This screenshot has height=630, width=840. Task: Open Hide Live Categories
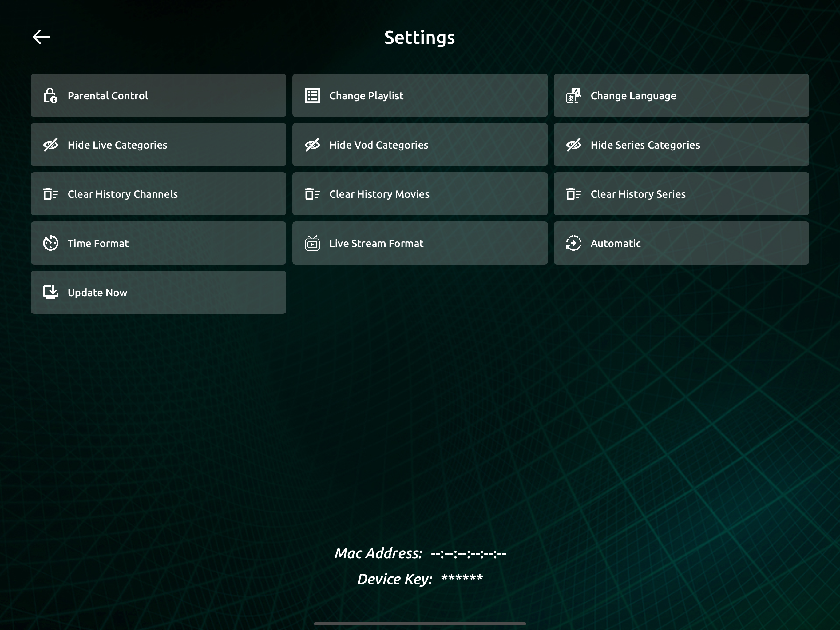[x=158, y=144]
